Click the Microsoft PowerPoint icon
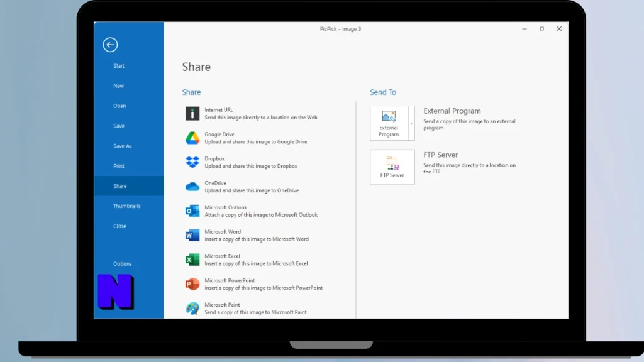This screenshot has width=644, height=362. pos(192,284)
